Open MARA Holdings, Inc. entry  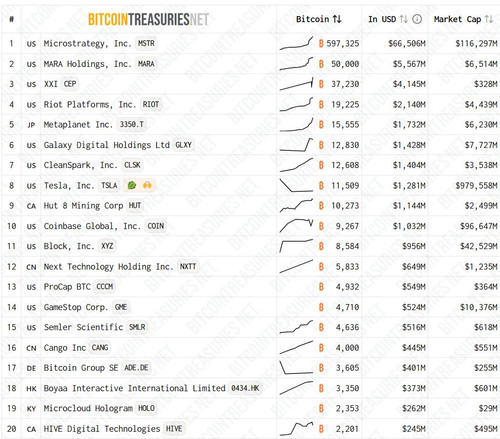[x=88, y=64]
